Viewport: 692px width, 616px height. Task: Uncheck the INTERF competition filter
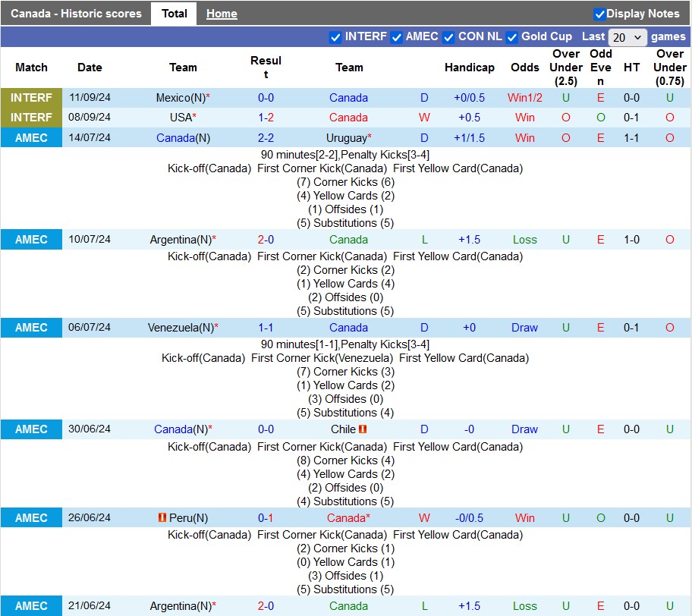click(335, 37)
